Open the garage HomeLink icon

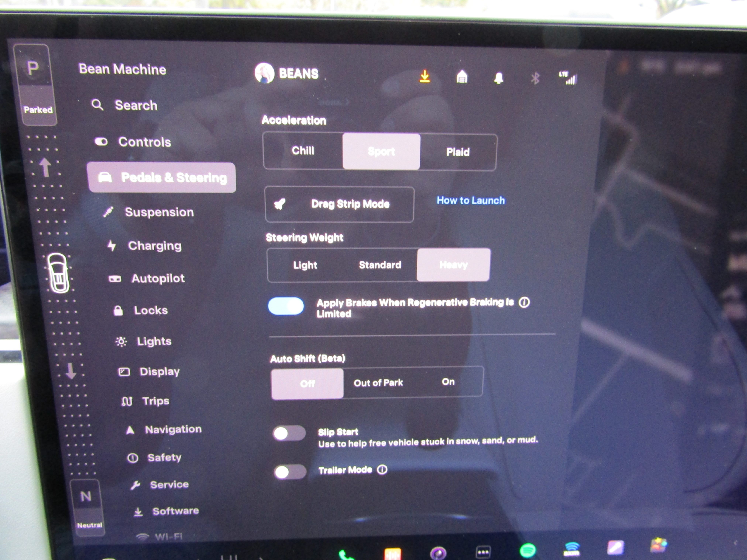pos(462,77)
